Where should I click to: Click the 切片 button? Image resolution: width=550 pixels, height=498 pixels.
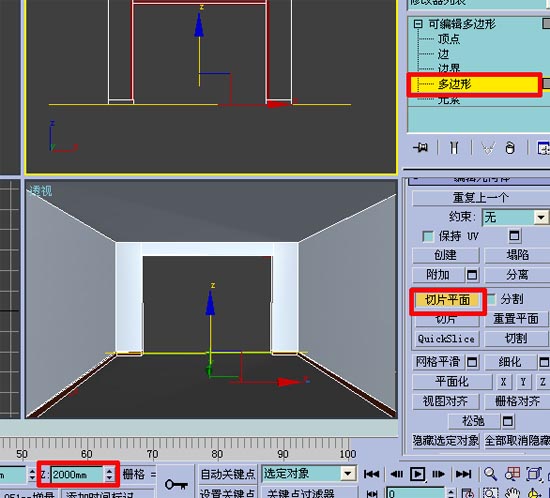click(x=446, y=319)
